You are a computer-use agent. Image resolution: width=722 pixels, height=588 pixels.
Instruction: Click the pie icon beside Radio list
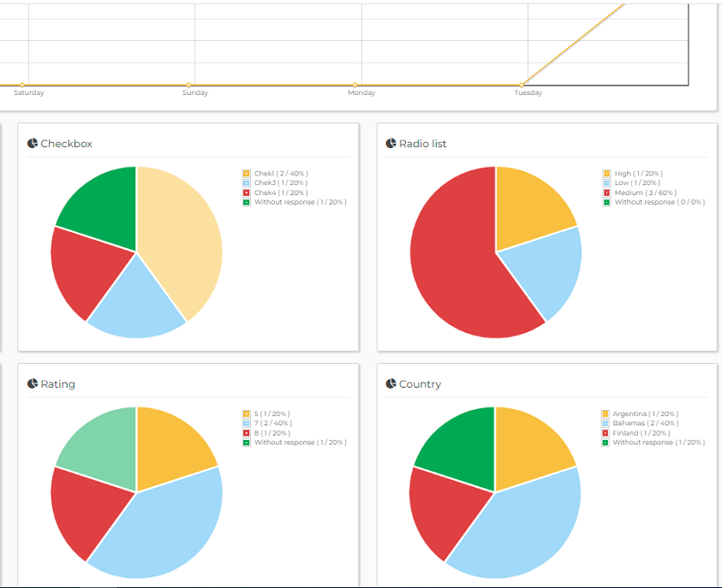point(391,144)
